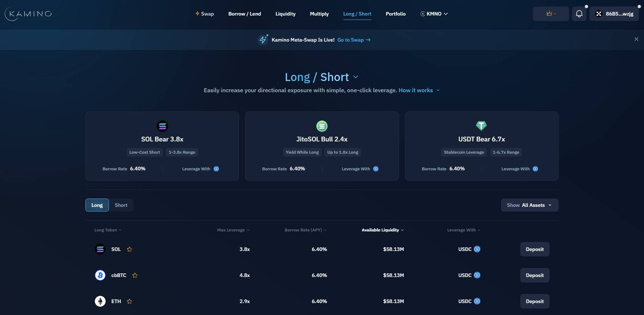Expand How it works
Viewport: 644px width, 315px height.
[419, 90]
